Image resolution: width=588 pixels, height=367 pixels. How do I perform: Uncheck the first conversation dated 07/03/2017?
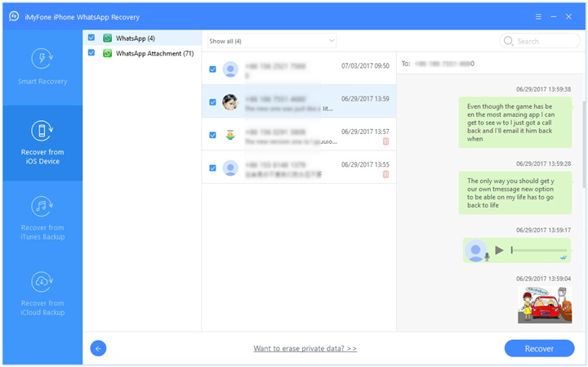212,69
